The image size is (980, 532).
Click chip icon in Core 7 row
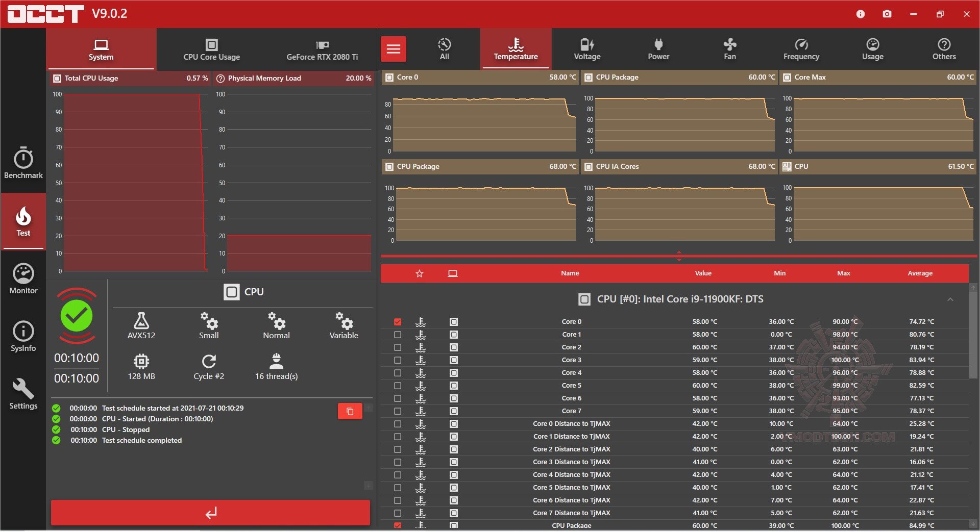point(454,411)
